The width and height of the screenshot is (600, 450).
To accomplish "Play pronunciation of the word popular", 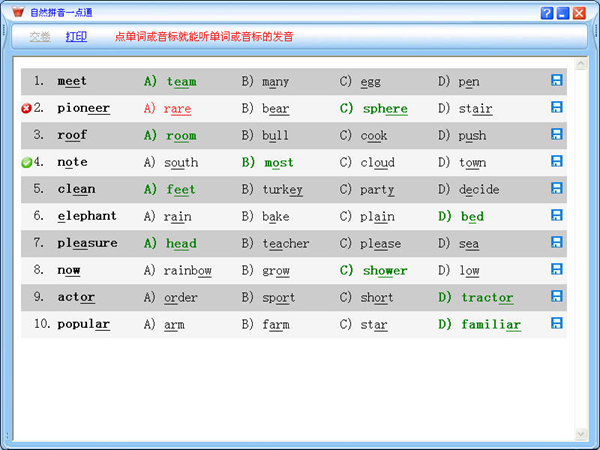I will (x=83, y=324).
